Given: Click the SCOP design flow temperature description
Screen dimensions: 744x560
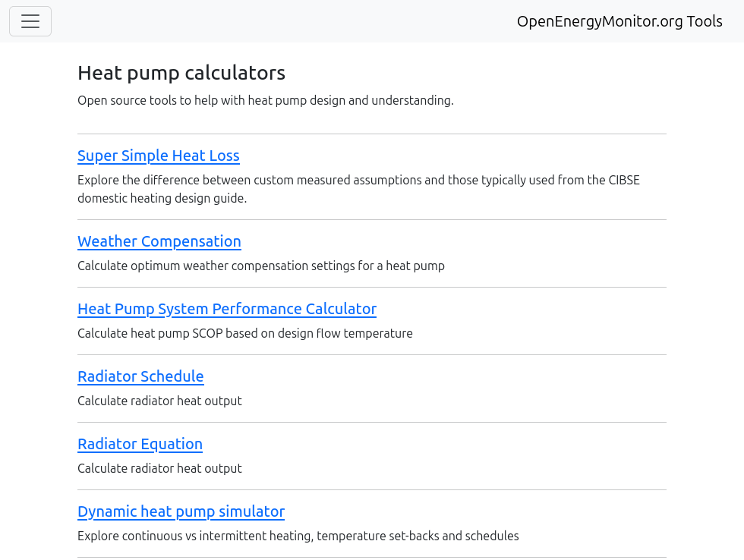Looking at the screenshot, I should click(244, 333).
